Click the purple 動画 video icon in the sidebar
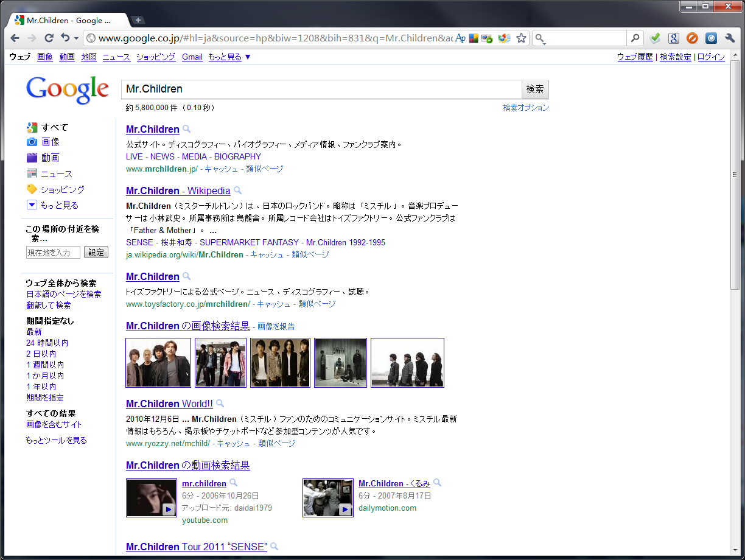 pos(32,158)
